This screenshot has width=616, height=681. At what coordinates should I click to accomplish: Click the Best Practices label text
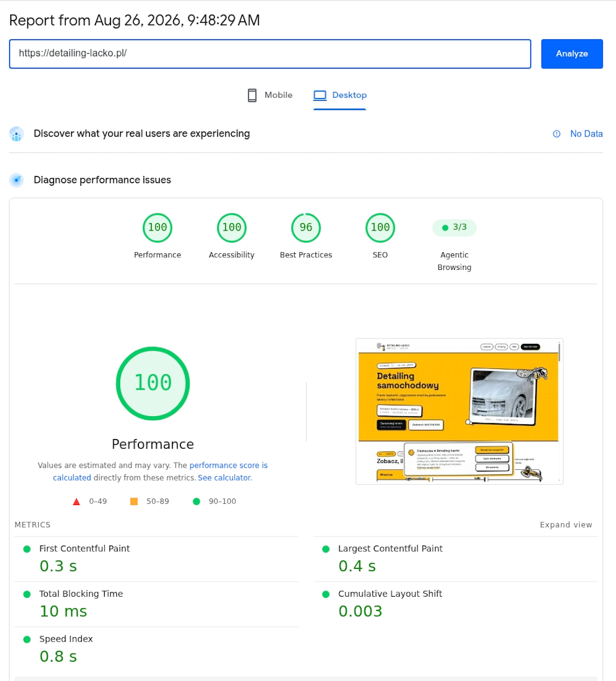point(306,255)
